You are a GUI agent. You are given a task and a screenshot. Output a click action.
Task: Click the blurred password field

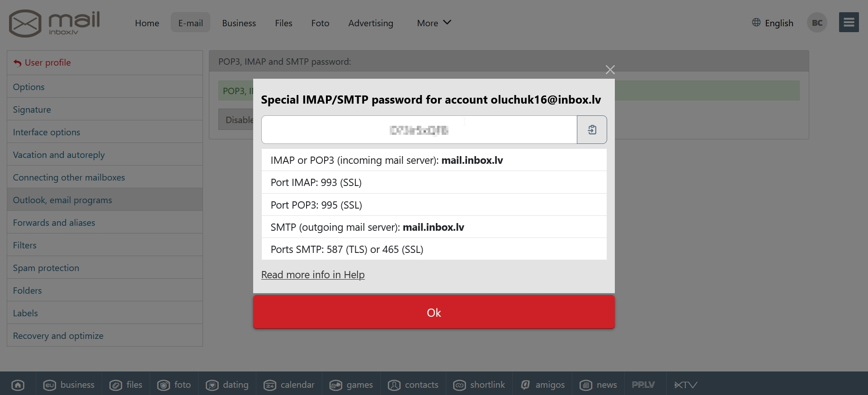[419, 130]
